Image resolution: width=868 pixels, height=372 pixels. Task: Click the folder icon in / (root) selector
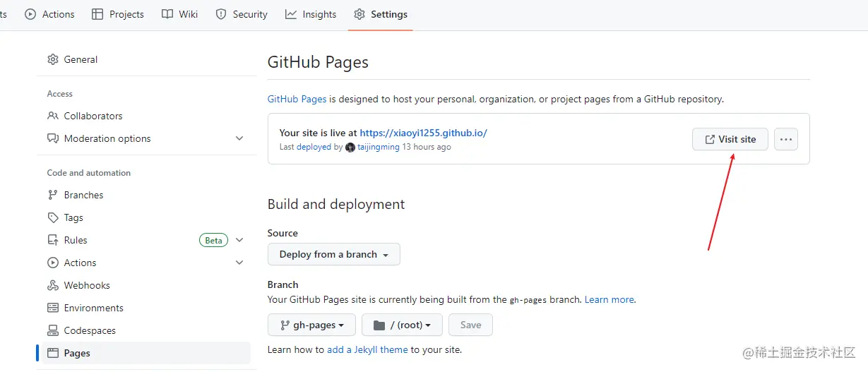[x=379, y=325]
